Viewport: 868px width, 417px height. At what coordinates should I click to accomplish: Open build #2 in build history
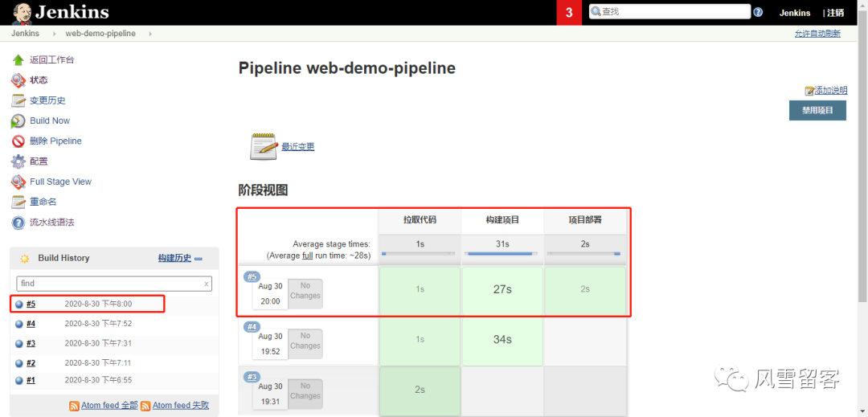pos(31,363)
